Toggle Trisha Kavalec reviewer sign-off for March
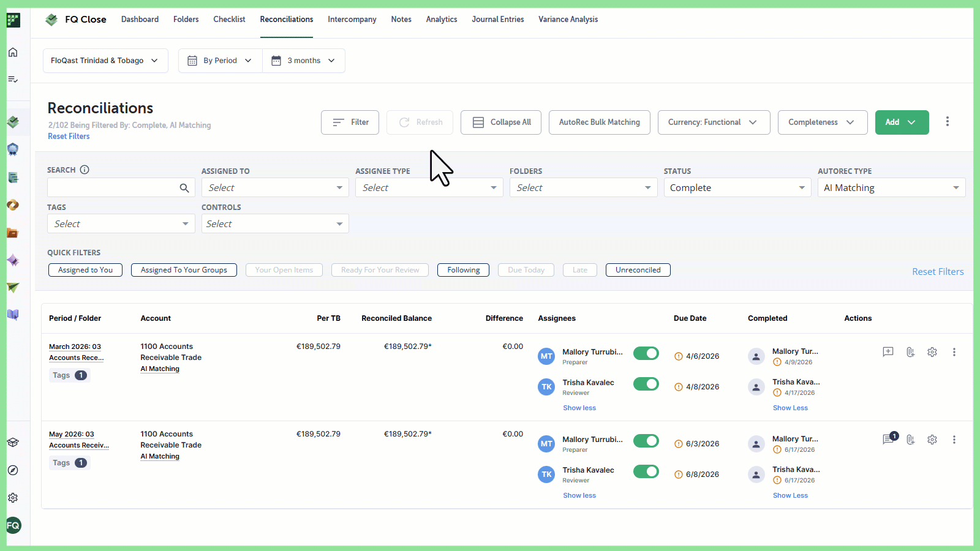Viewport: 980px width, 551px height. click(646, 384)
